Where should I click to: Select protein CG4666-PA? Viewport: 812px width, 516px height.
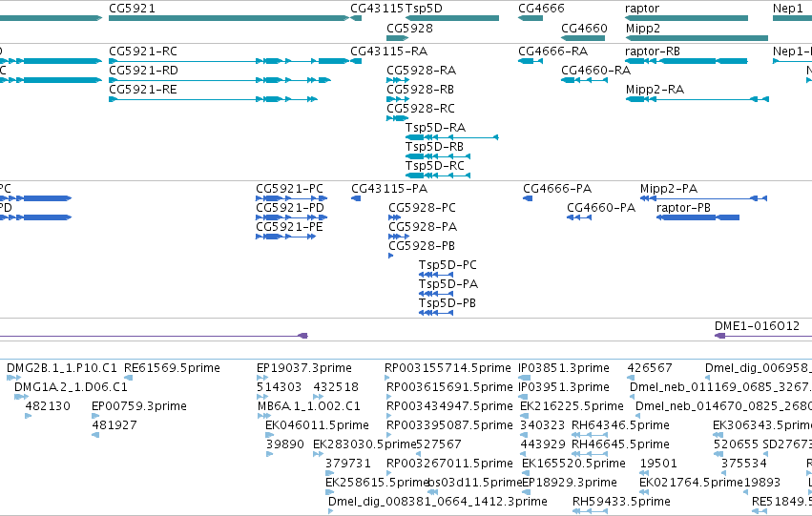(x=557, y=189)
